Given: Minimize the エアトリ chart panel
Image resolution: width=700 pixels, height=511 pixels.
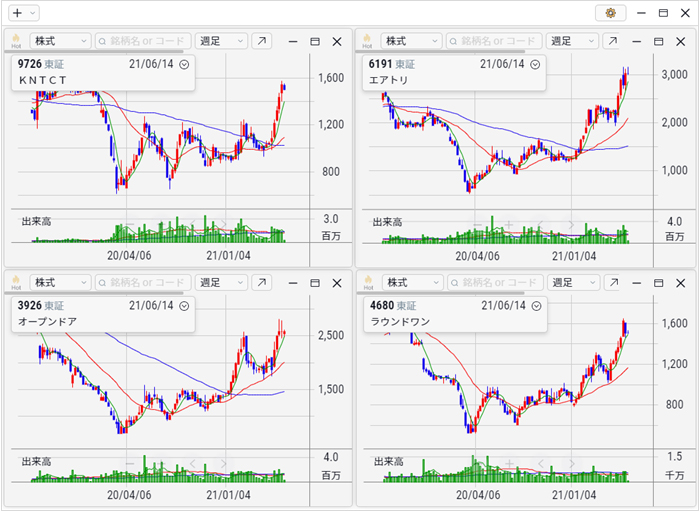Looking at the screenshot, I should pyautogui.click(x=637, y=42).
